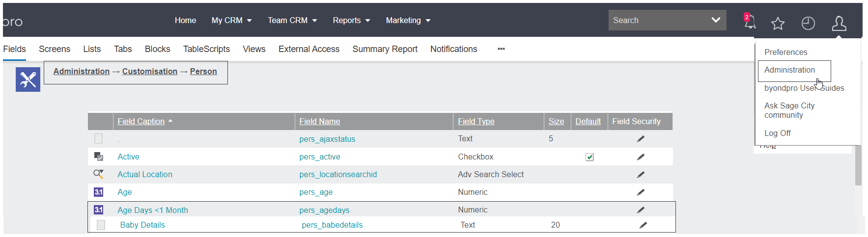868x237 pixels.
Task: Expand the Marketing menu
Action: [x=408, y=21]
